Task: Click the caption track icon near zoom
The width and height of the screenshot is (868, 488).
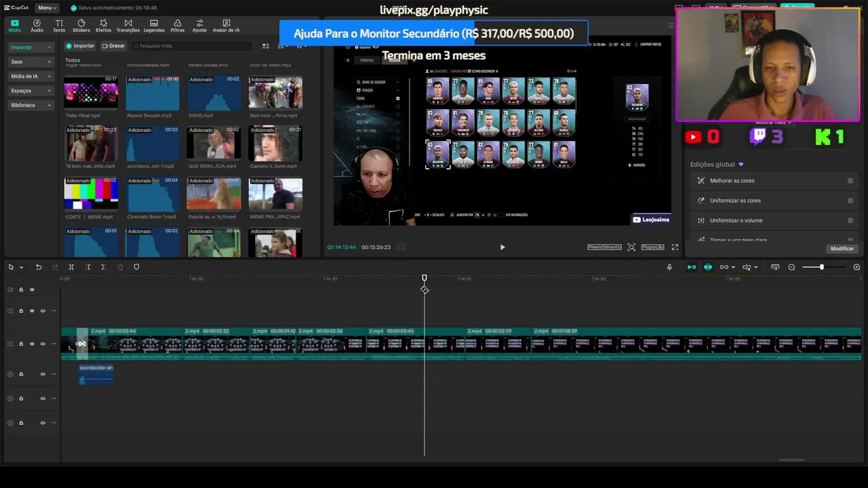Action: [775, 267]
